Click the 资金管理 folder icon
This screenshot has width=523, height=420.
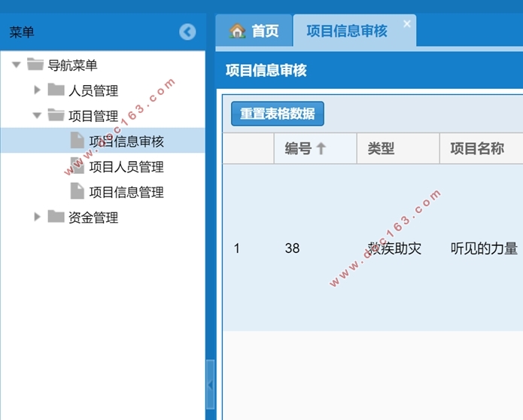56,217
